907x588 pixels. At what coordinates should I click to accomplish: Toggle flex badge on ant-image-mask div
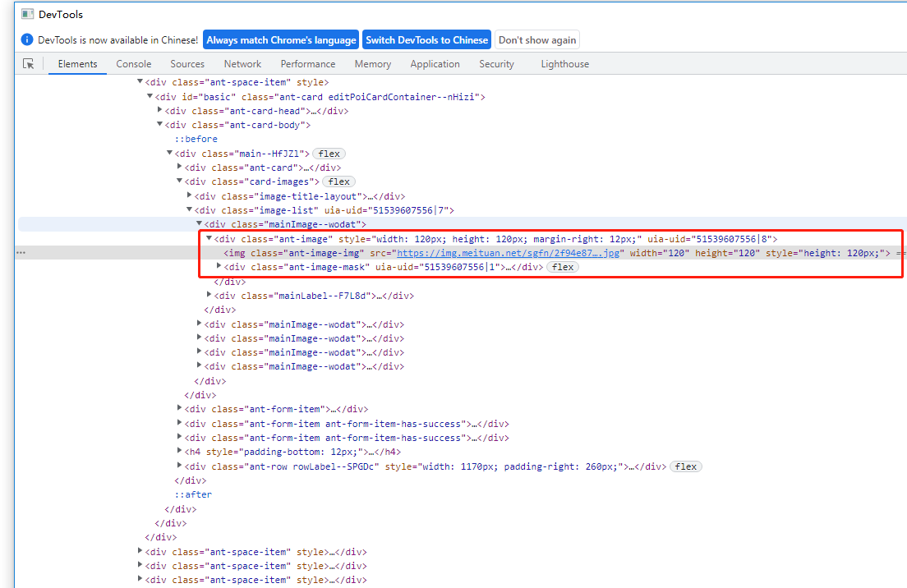(563, 267)
